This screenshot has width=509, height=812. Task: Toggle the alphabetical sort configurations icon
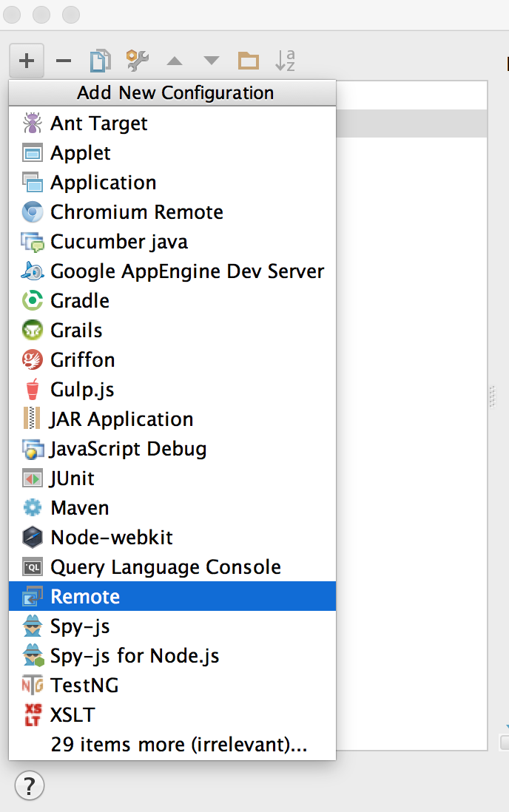click(x=285, y=61)
